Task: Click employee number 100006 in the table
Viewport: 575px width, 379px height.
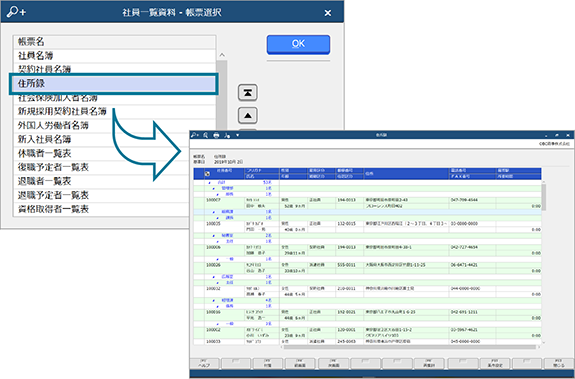Action: pyautogui.click(x=213, y=247)
